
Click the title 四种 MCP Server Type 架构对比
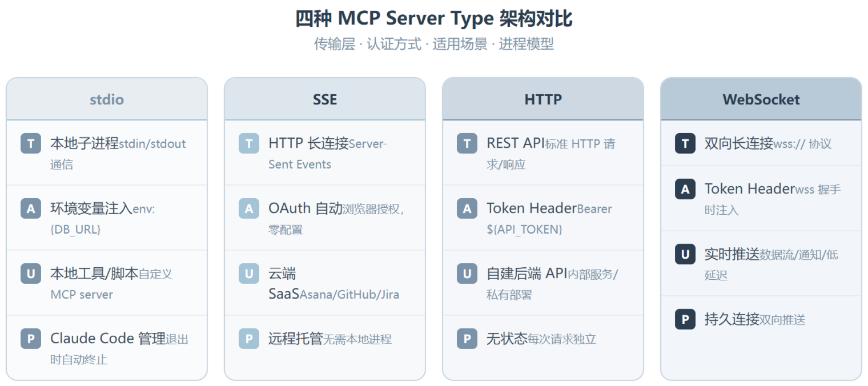[434, 18]
